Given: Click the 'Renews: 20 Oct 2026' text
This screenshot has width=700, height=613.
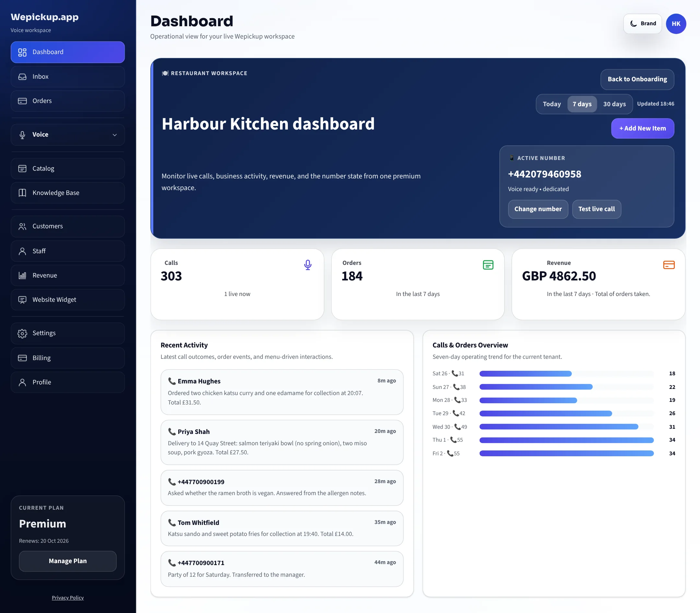Looking at the screenshot, I should pos(44,541).
